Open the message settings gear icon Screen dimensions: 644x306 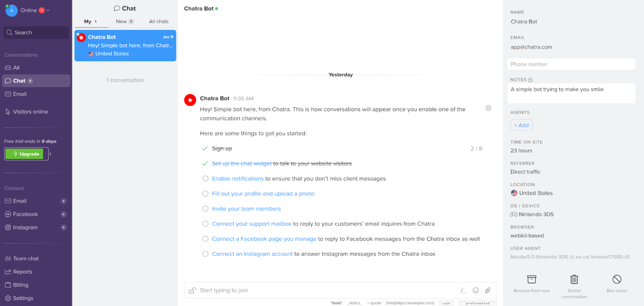tap(488, 108)
